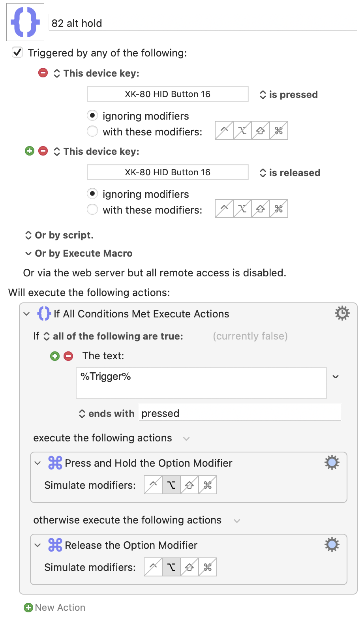Toggle the Option modifier in Press and Hold action
Screen dimensions: 364x623
pos(171,485)
